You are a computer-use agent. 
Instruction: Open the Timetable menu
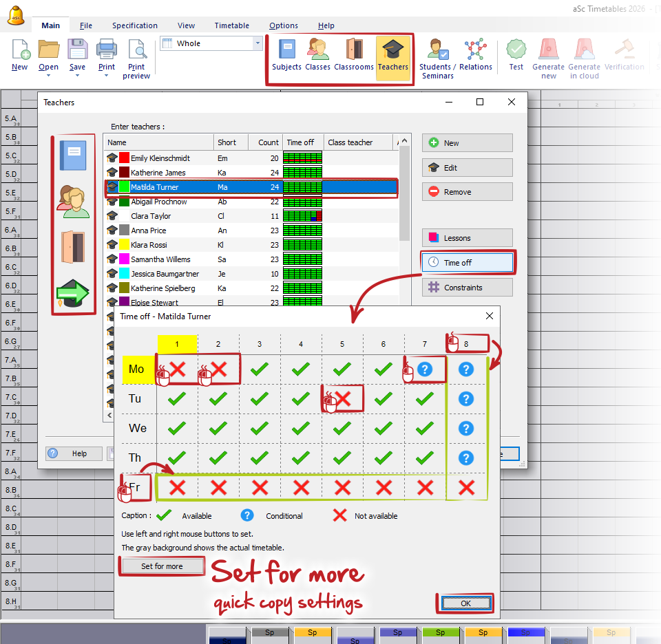(x=231, y=25)
